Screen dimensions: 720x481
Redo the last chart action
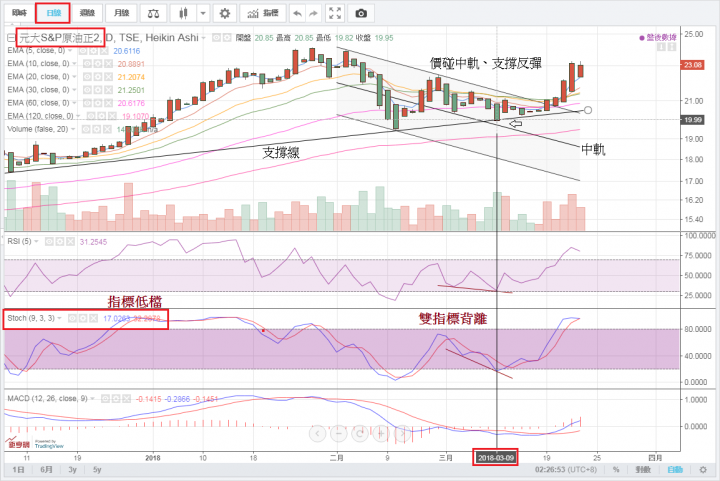[x=313, y=13]
